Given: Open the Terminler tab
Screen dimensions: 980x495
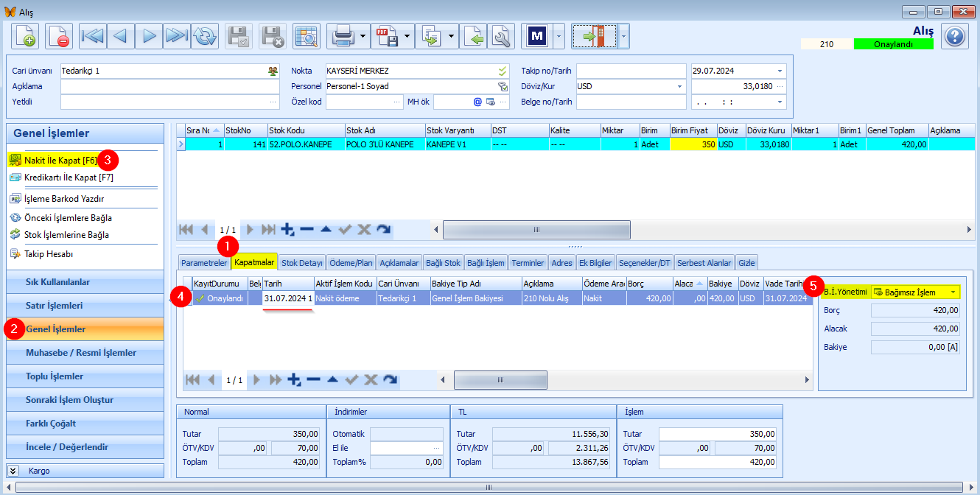Looking at the screenshot, I should pos(528,263).
